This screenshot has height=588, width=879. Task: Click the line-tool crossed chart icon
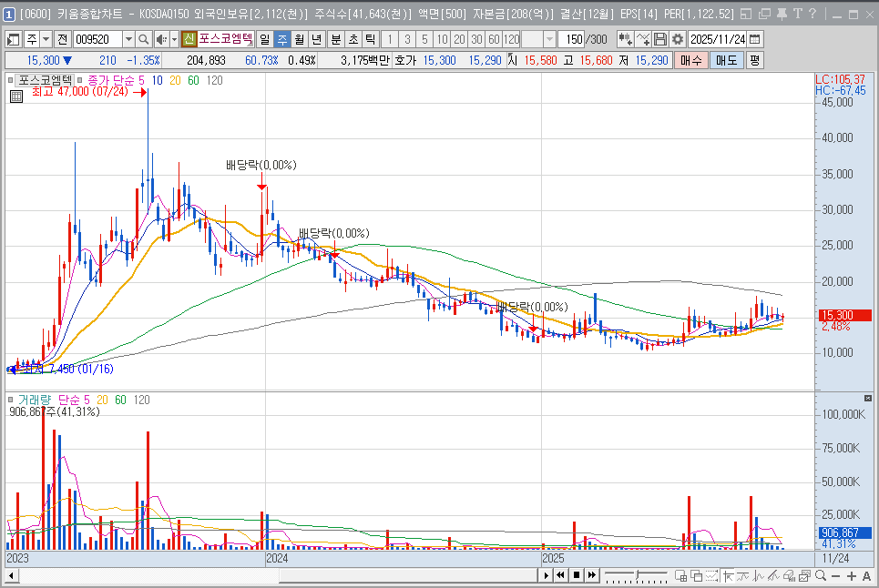(643, 39)
